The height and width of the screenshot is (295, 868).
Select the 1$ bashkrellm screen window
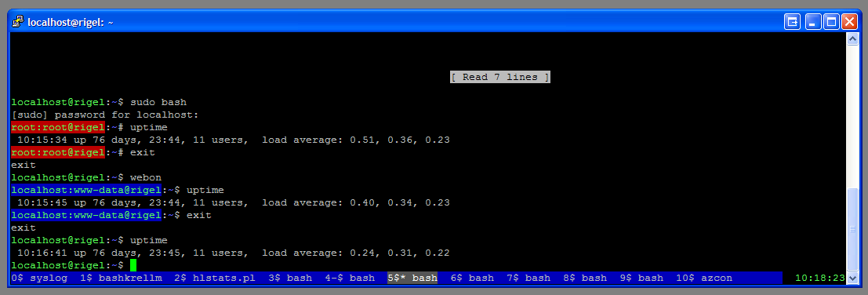122,278
